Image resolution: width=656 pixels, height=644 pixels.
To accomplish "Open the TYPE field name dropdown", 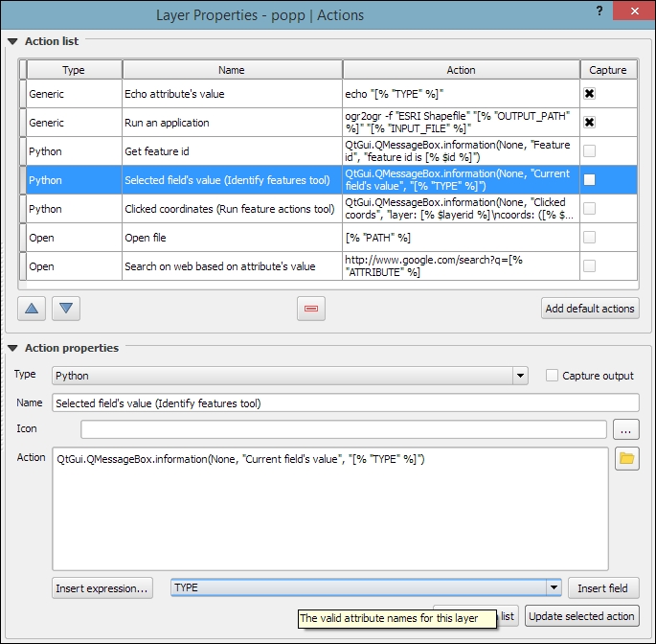I will pyautogui.click(x=366, y=587).
